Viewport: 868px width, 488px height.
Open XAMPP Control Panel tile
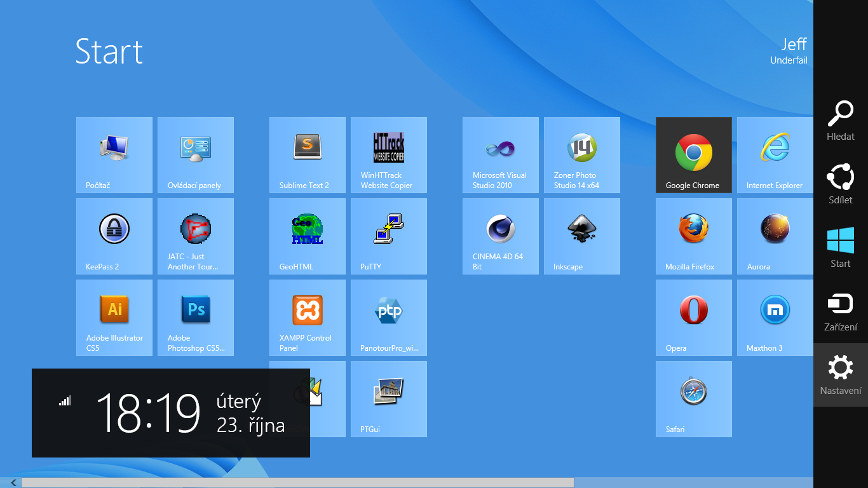(307, 317)
